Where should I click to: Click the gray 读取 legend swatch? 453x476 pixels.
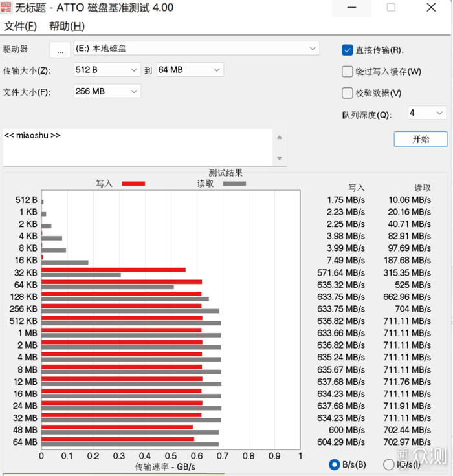click(234, 184)
